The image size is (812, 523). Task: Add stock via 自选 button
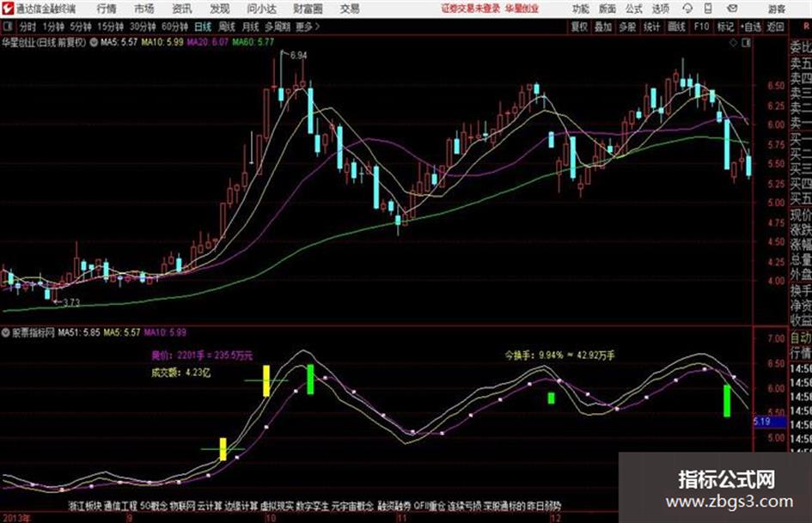pos(750,27)
